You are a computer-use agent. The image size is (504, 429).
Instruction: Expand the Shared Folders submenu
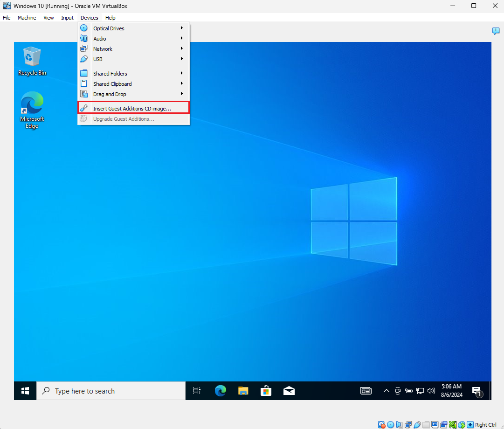pyautogui.click(x=134, y=74)
